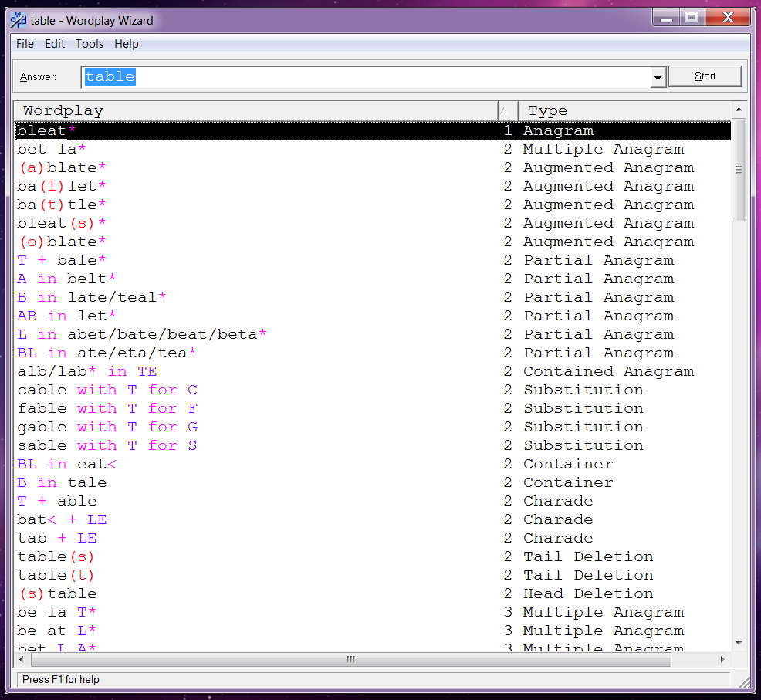Click the vertical scrollbar up arrow
This screenshot has height=700, width=761.
pos(739,110)
